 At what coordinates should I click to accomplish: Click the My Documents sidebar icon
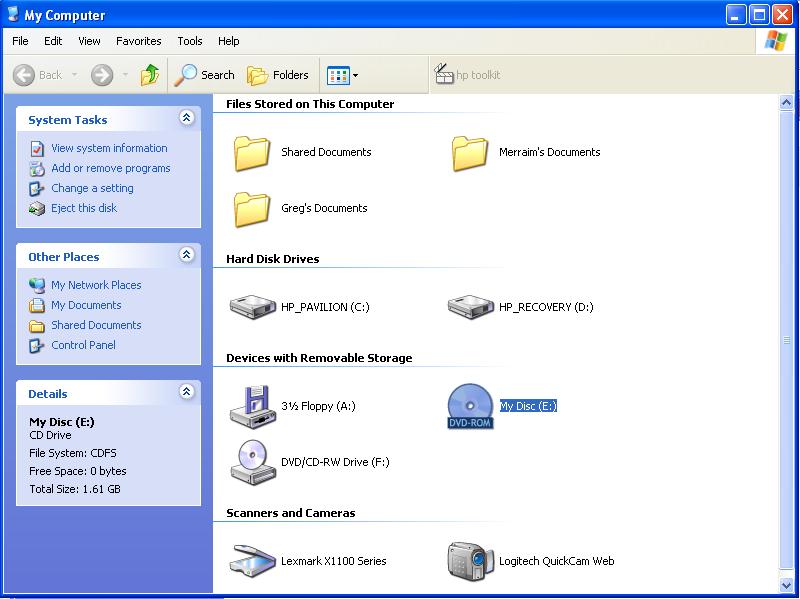(x=37, y=305)
